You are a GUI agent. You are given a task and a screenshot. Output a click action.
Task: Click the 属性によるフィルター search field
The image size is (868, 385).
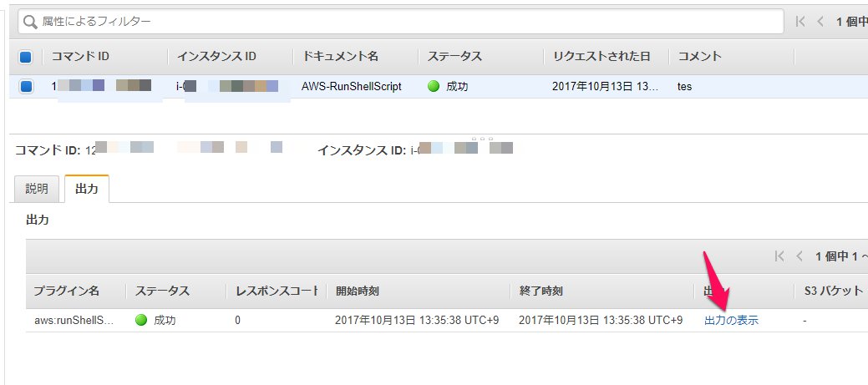[x=401, y=21]
